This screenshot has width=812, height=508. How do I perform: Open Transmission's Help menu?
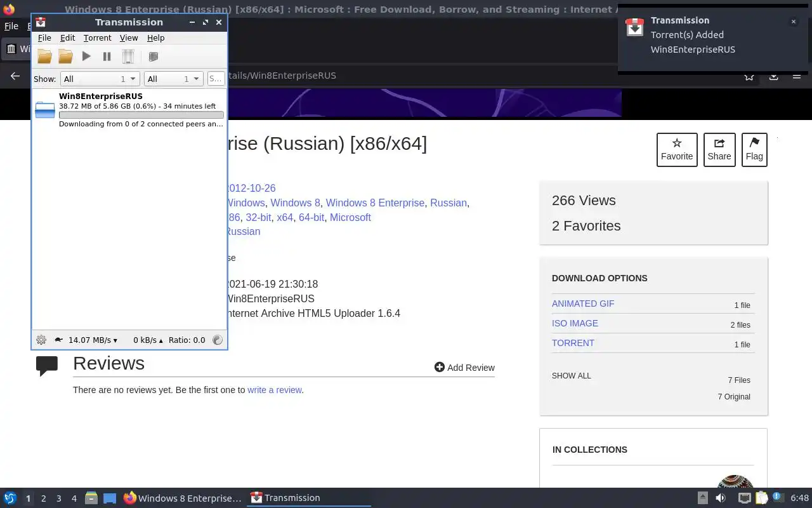[x=155, y=38]
